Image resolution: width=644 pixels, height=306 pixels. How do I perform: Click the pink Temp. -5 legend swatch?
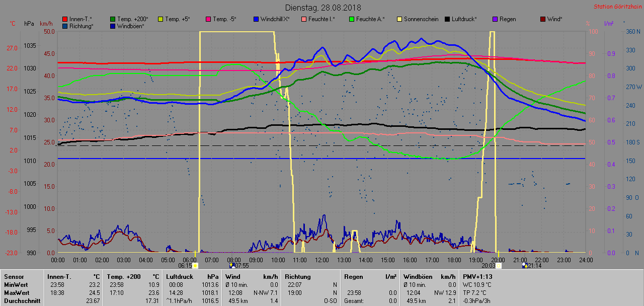tap(208, 19)
